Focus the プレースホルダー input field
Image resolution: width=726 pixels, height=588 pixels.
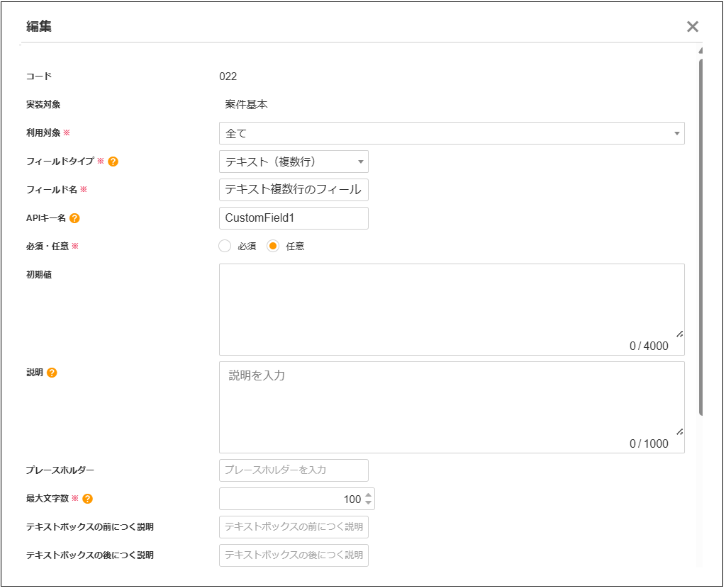294,470
